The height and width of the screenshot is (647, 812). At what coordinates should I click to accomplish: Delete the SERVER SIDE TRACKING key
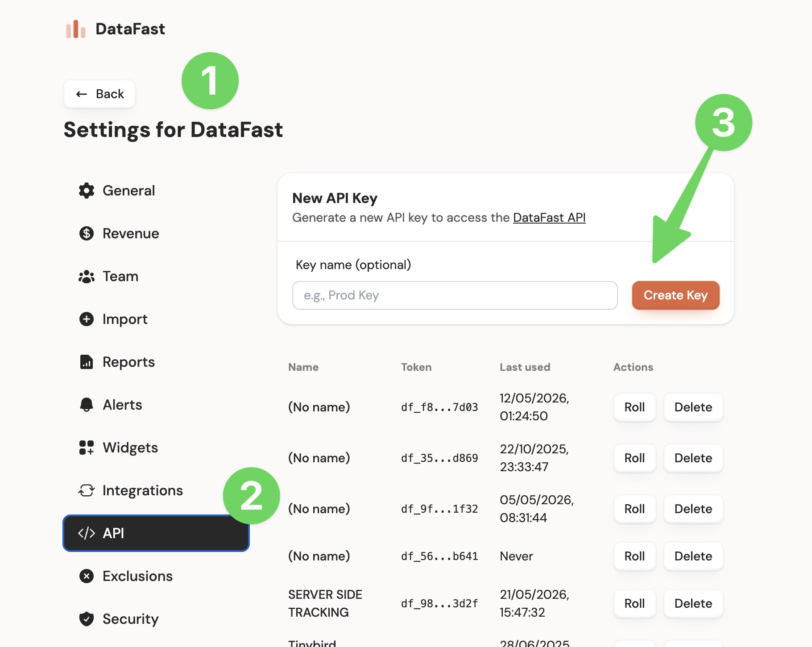coord(693,603)
